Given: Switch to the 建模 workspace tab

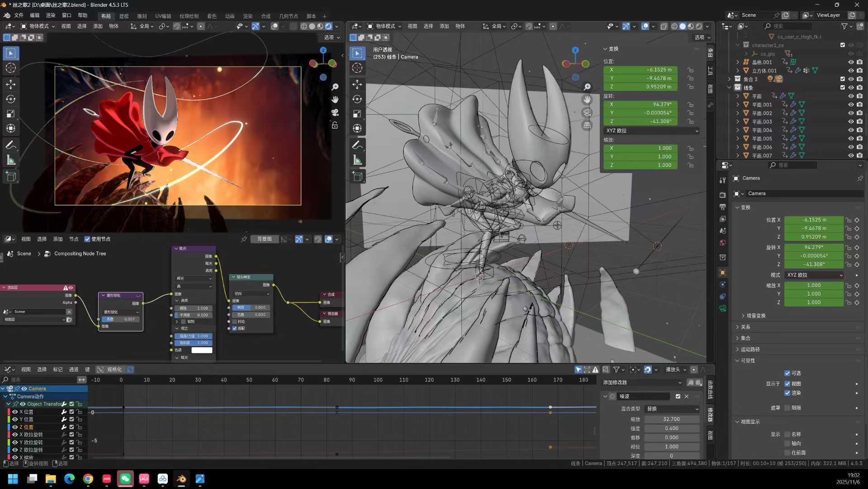Looking at the screenshot, I should coord(124,16).
